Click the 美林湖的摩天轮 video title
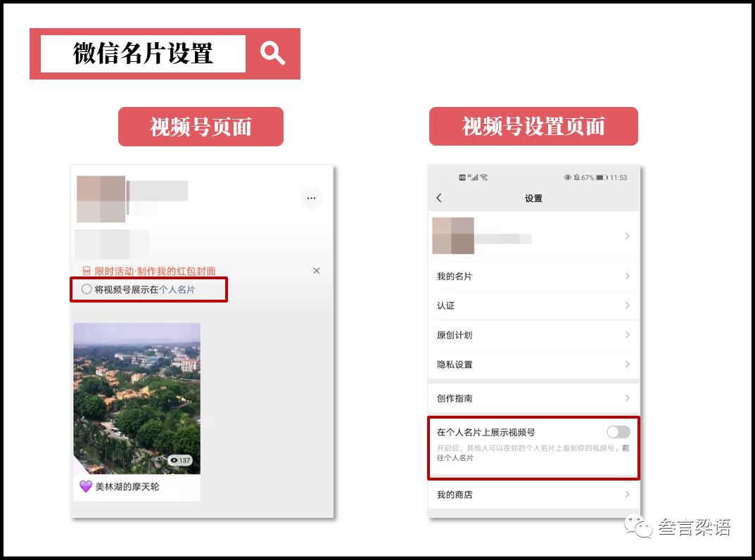This screenshot has width=755, height=560. click(127, 487)
